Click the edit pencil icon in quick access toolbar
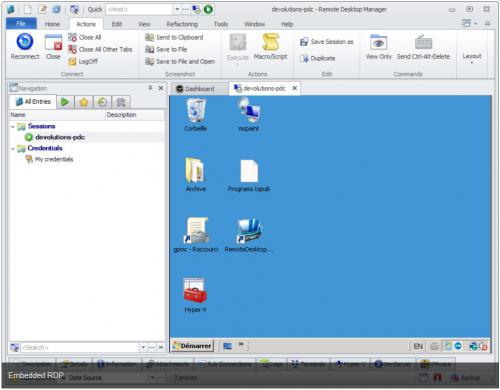The height and width of the screenshot is (390, 500). coord(43,9)
